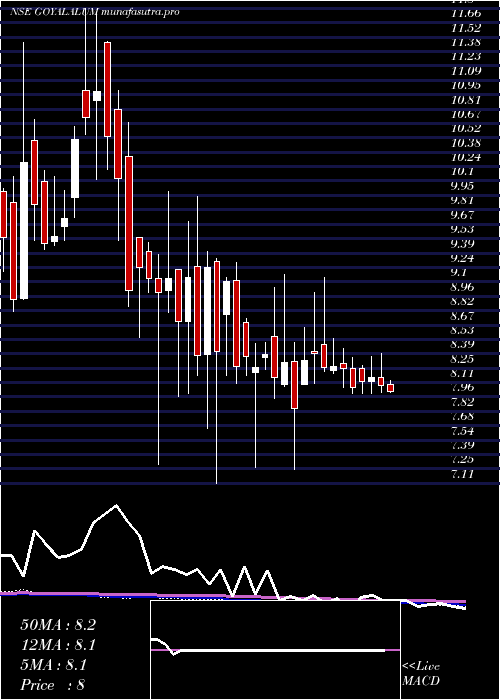Click the 9.95 price axis label
Image resolution: width=500 pixels, height=700 pixels.
point(463,186)
